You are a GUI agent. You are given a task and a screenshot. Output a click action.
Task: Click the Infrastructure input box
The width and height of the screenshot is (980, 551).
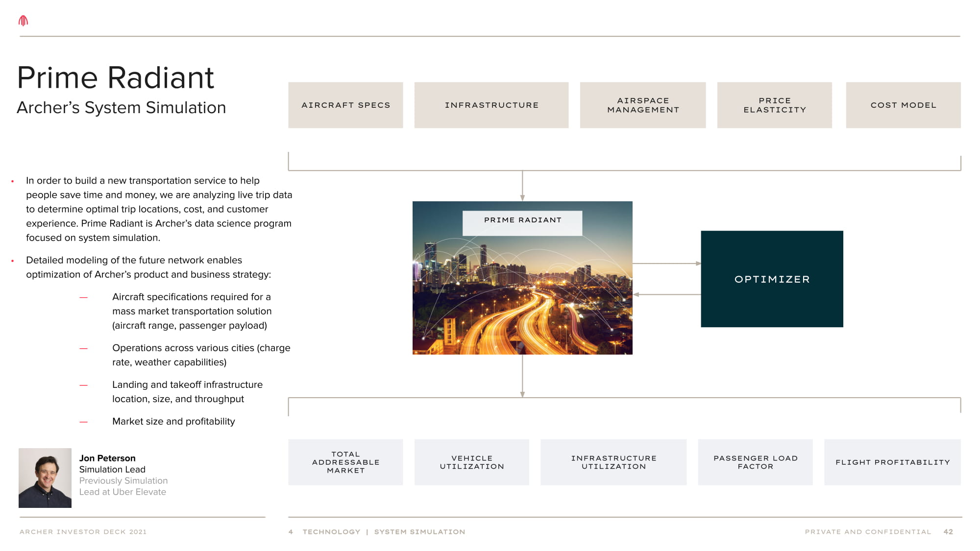491,105
